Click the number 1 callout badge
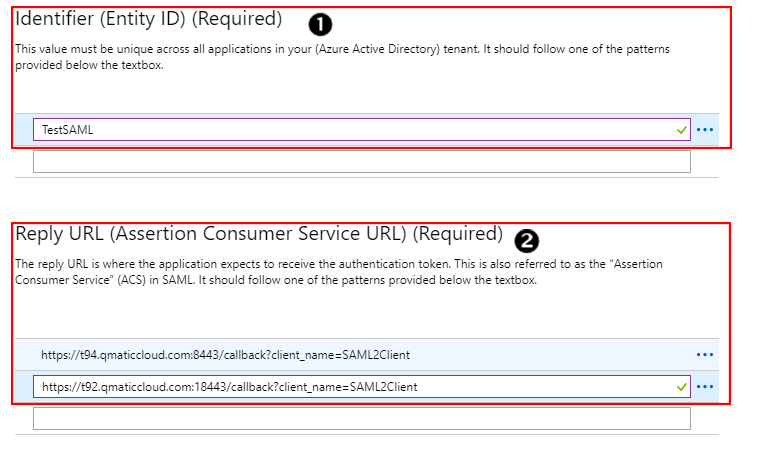The width and height of the screenshot is (762, 458). point(320,23)
